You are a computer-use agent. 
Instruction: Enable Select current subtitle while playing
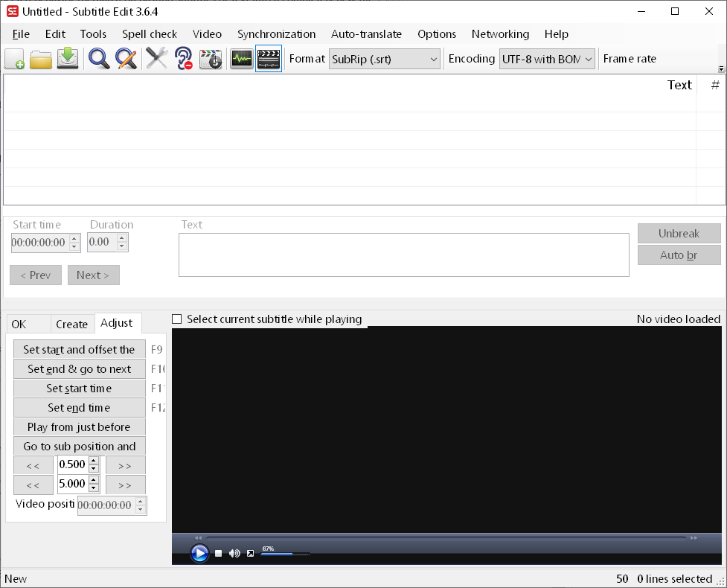coord(176,319)
